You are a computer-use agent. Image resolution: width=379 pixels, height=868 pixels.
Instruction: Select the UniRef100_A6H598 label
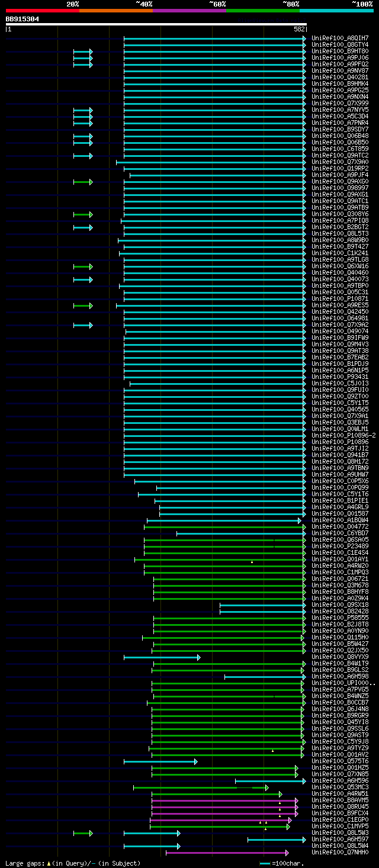[x=340, y=676]
